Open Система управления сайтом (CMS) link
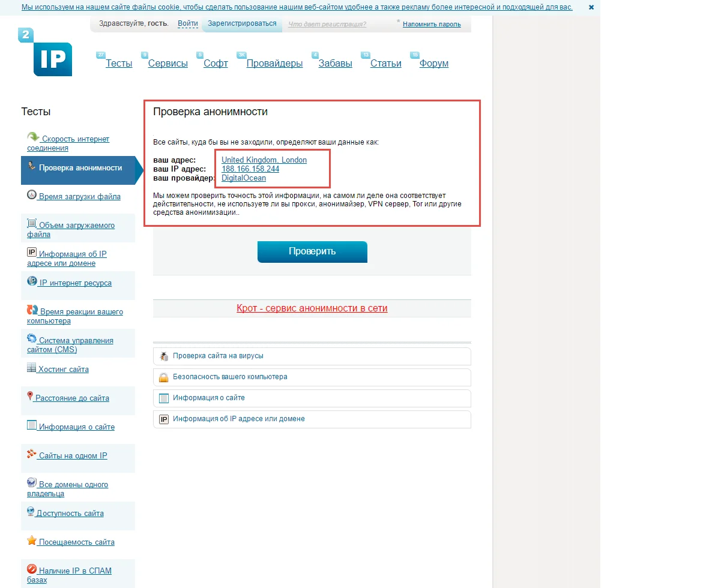Image resolution: width=727 pixels, height=588 pixels. 70,345
